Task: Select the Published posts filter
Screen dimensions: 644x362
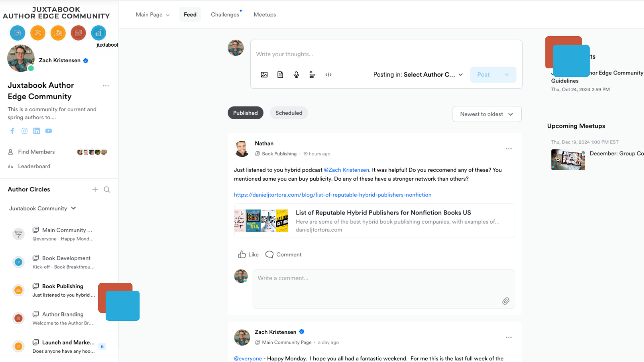Action: [x=245, y=113]
